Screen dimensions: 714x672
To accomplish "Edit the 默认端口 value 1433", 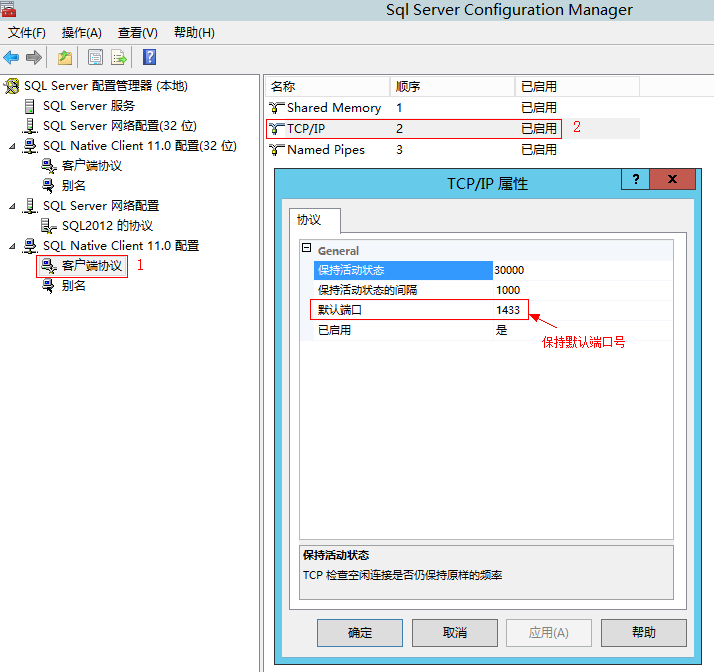I will coord(582,310).
